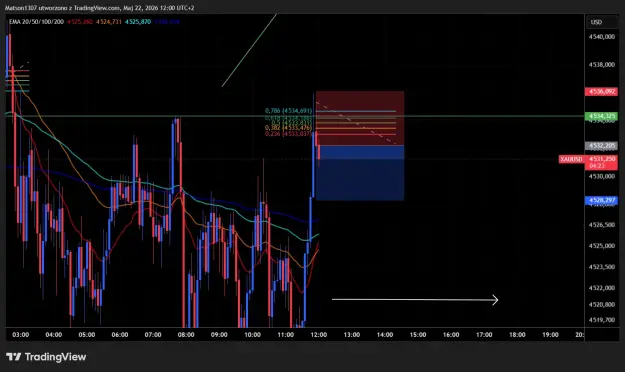This screenshot has height=372, width=625.
Task: Click the XAUUSD symbol tag
Action: [x=571, y=159]
